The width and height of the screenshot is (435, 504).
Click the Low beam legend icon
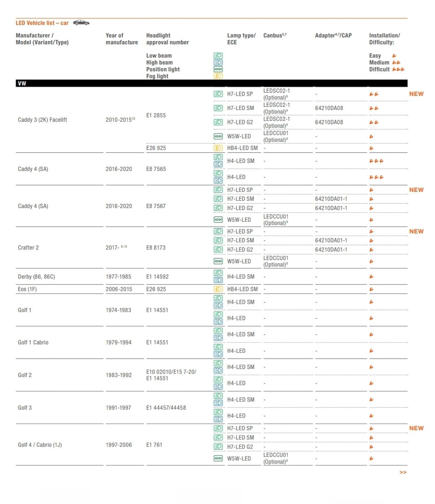[218, 55]
